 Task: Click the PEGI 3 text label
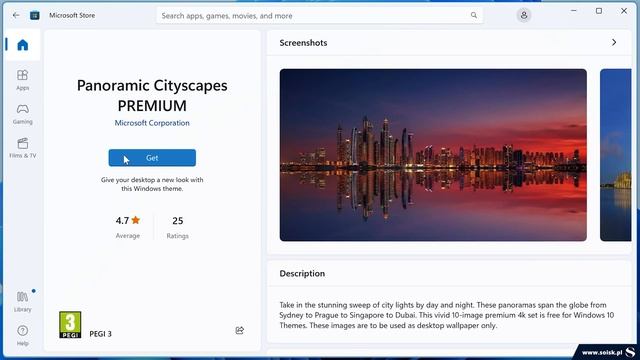pyautogui.click(x=100, y=334)
